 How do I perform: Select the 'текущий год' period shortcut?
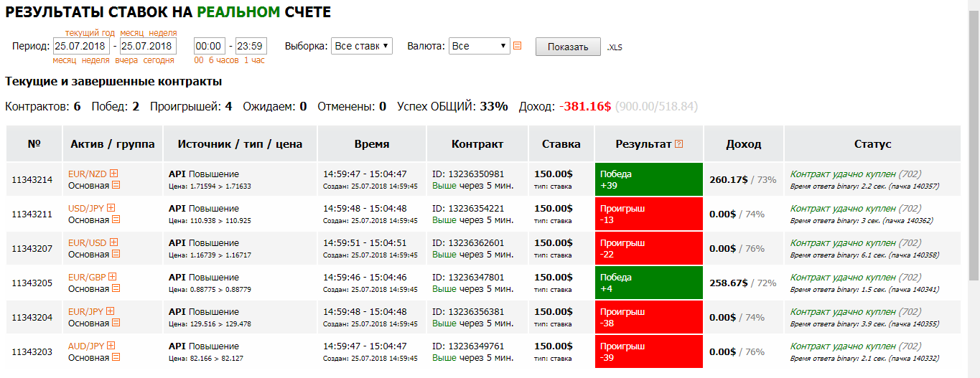(90, 33)
